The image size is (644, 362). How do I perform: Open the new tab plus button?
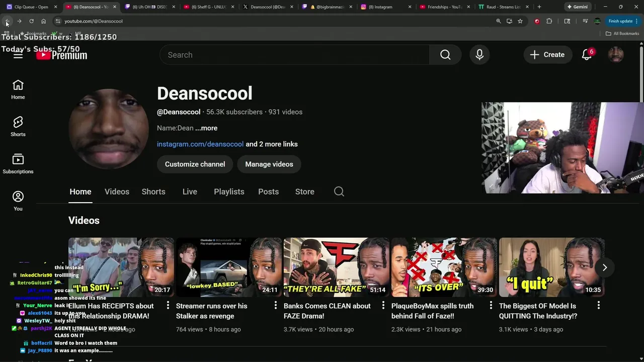[539, 7]
